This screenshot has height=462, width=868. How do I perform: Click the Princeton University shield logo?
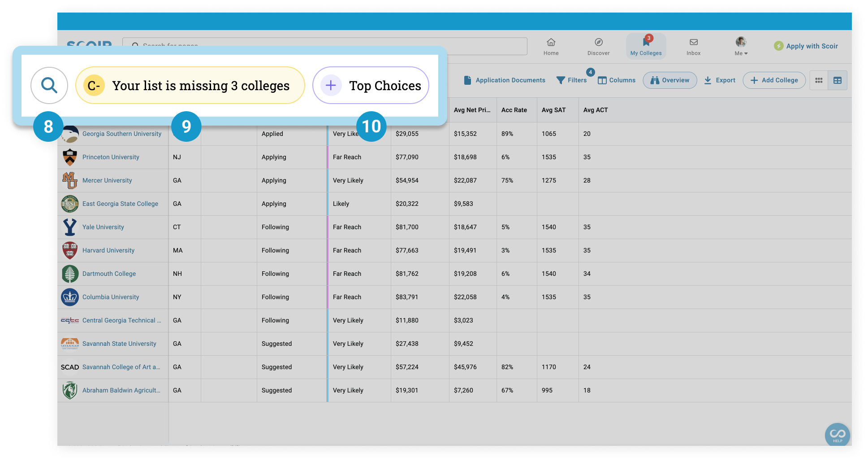pyautogui.click(x=69, y=157)
